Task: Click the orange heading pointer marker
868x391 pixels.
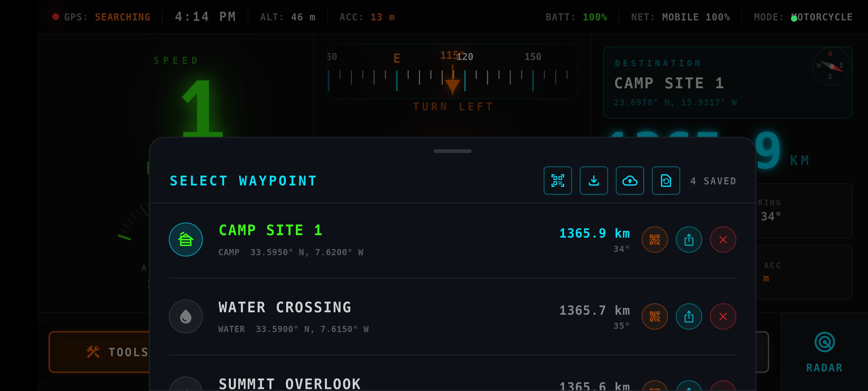Action: [x=452, y=86]
